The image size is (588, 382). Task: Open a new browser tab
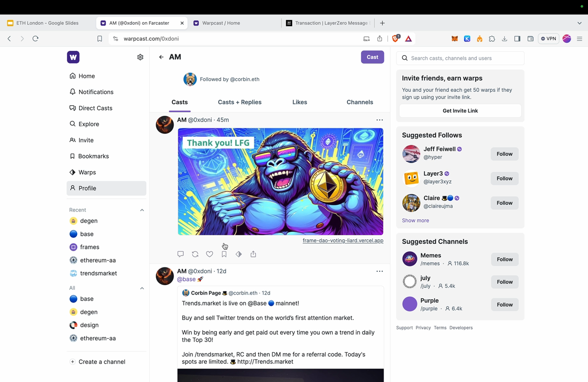click(x=382, y=23)
